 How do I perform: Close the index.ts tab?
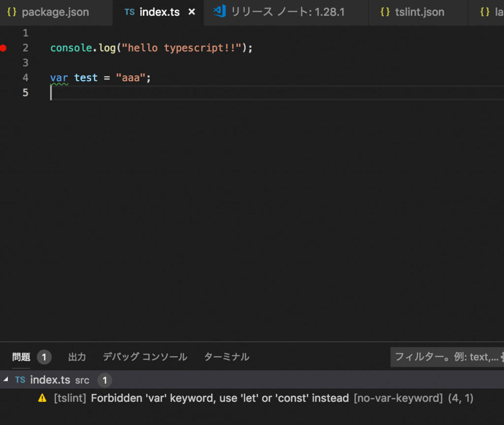(x=191, y=12)
